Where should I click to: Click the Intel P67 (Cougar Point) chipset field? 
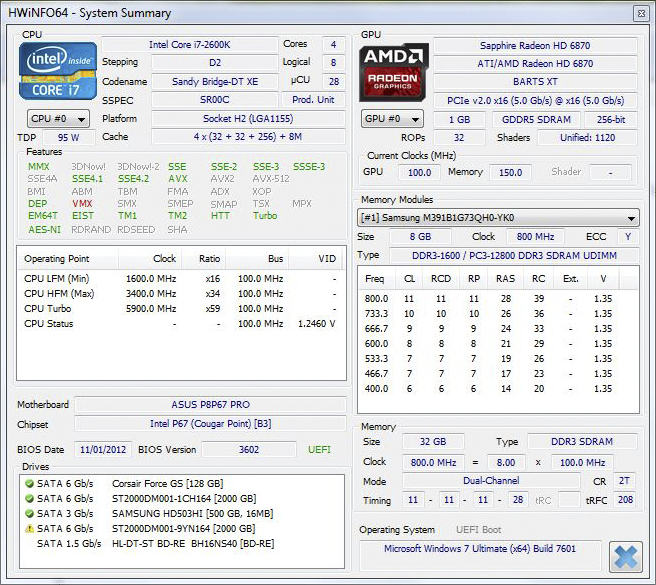click(210, 424)
